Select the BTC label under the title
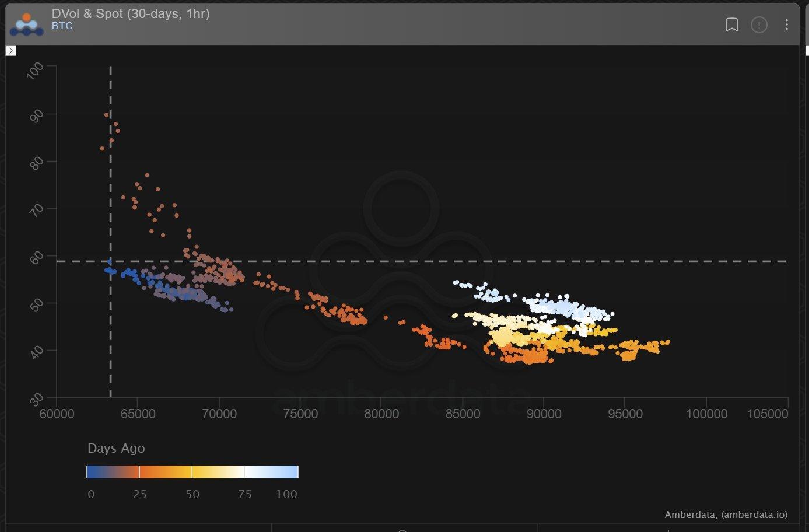 [x=62, y=26]
